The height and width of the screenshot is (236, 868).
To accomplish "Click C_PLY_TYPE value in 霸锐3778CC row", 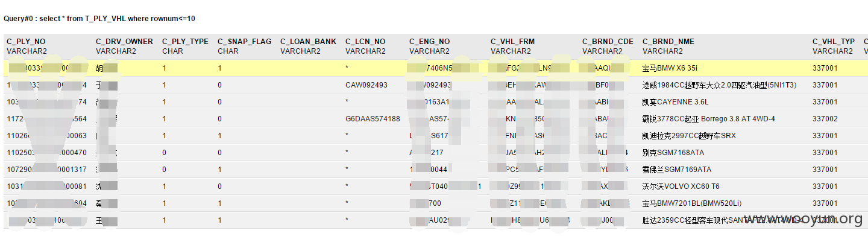I will coord(164,119).
